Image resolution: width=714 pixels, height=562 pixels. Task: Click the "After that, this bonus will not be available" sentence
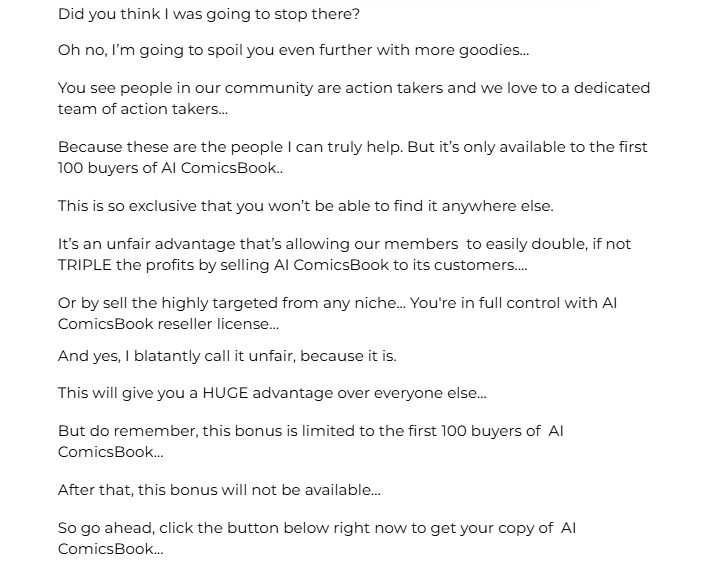click(x=218, y=490)
